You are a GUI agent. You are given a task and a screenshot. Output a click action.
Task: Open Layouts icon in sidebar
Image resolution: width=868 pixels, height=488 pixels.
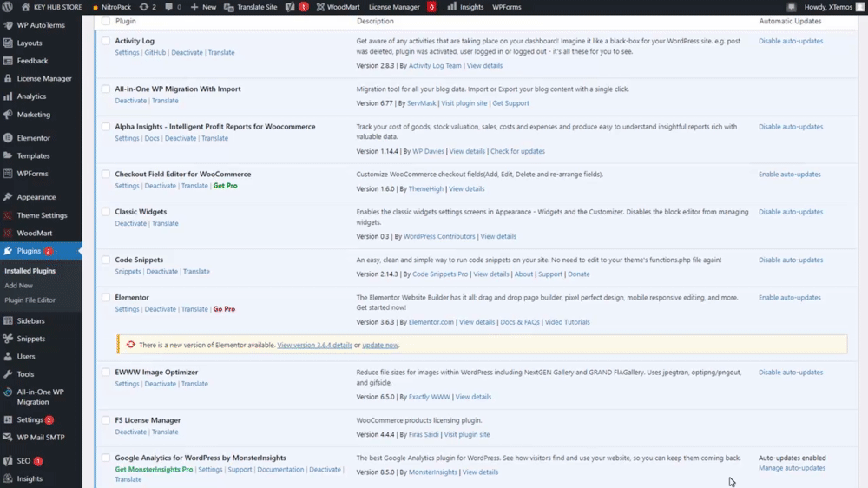pos(8,43)
